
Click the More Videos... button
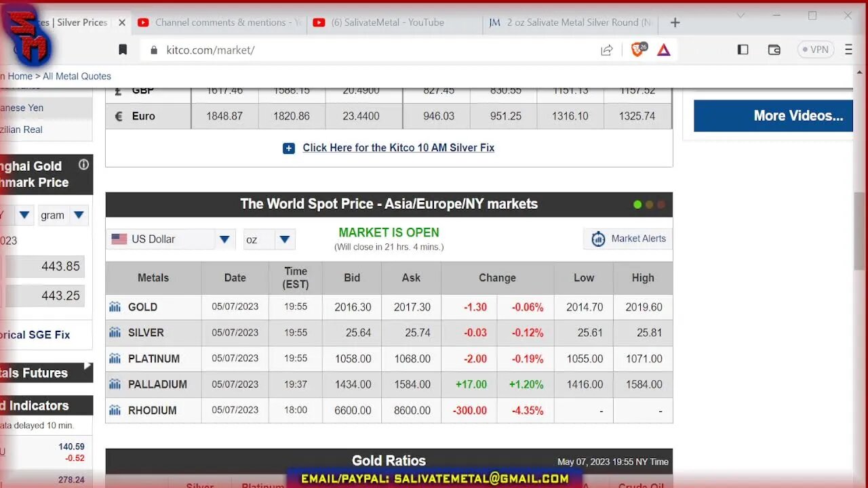pyautogui.click(x=772, y=115)
